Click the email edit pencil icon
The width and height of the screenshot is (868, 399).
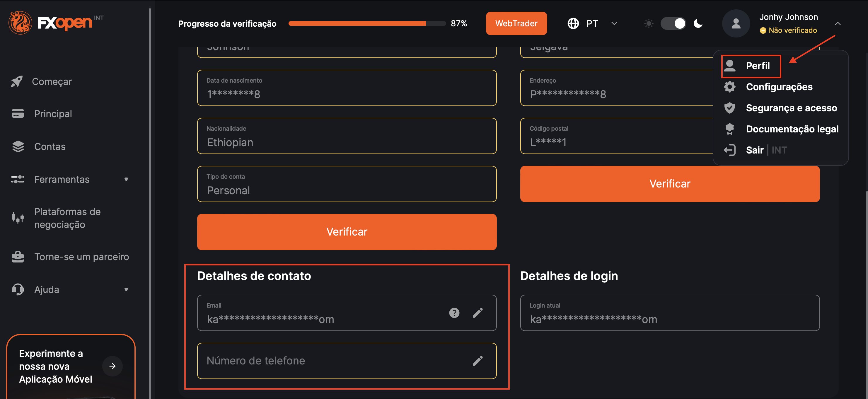click(x=478, y=313)
